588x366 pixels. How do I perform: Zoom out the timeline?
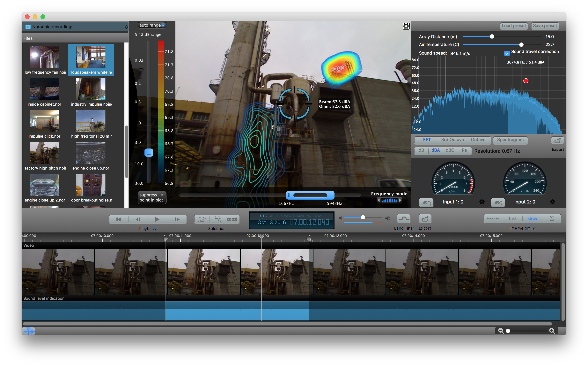coord(501,331)
